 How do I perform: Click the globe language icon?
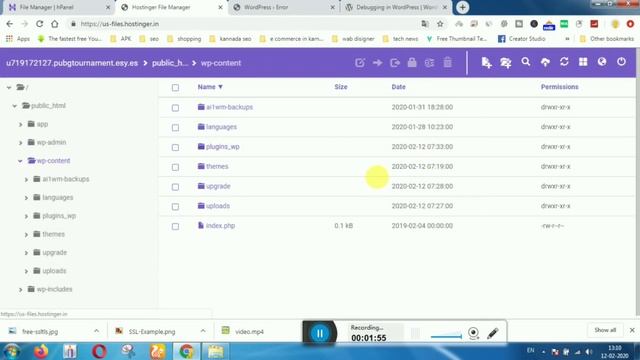coord(602,62)
